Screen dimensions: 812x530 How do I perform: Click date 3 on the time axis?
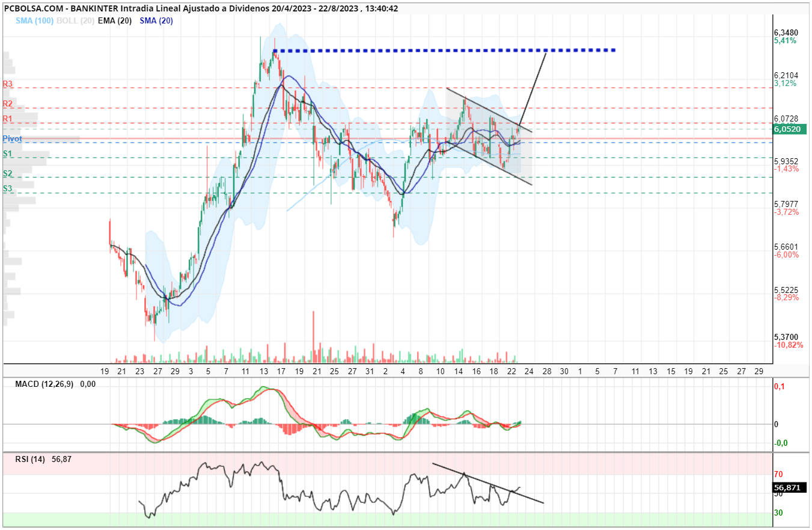point(191,371)
